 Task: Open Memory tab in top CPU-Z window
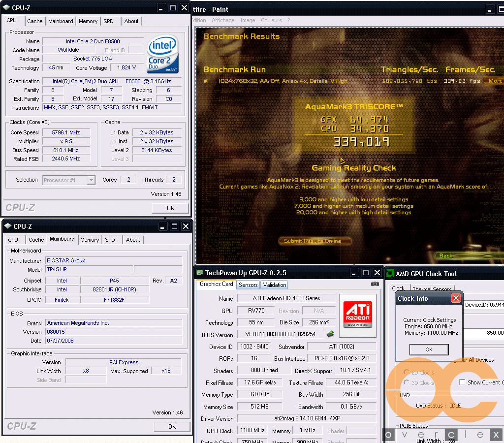88,21
